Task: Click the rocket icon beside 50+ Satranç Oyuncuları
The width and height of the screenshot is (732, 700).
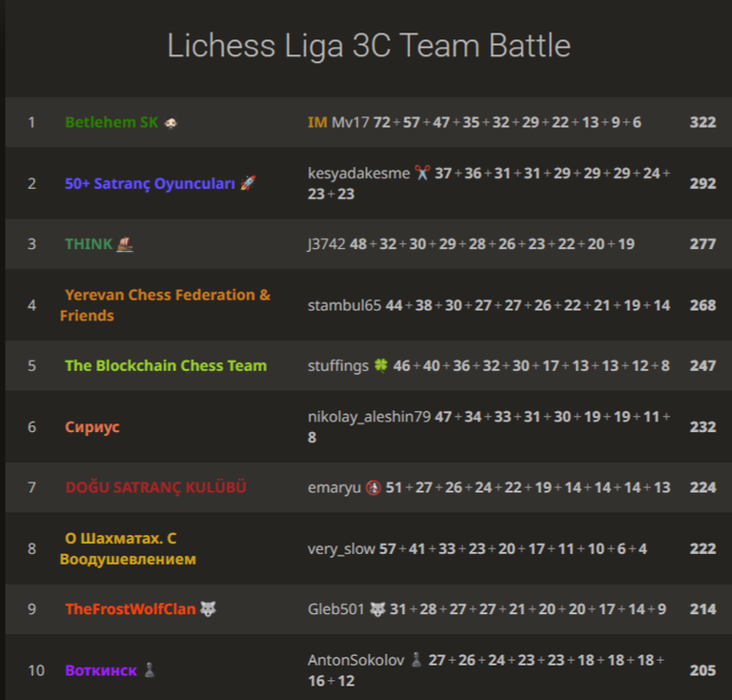Action: point(248,183)
